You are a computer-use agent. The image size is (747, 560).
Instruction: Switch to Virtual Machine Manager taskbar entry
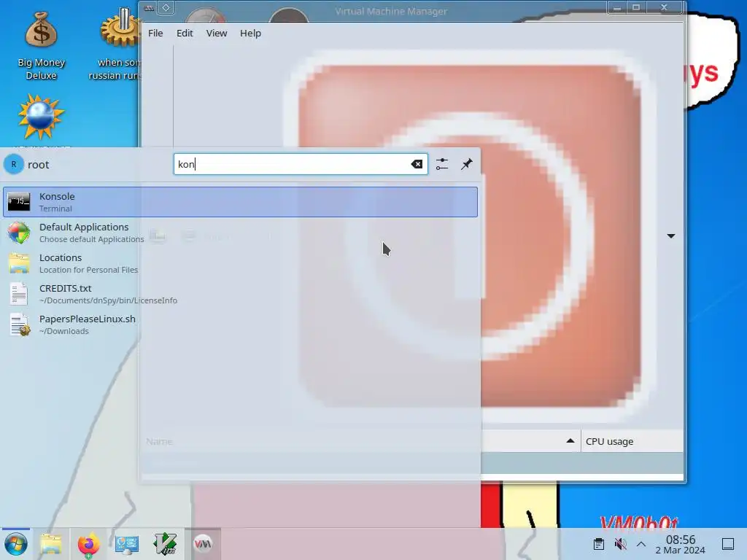[x=203, y=544]
